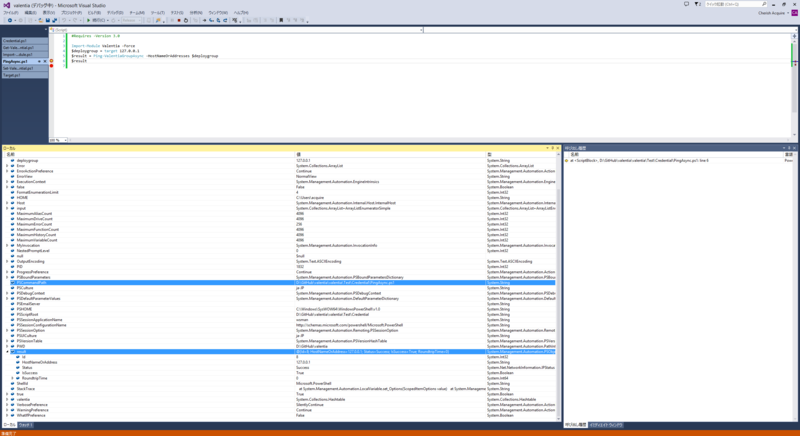Click the code editor vertical scrollbar

794,87
